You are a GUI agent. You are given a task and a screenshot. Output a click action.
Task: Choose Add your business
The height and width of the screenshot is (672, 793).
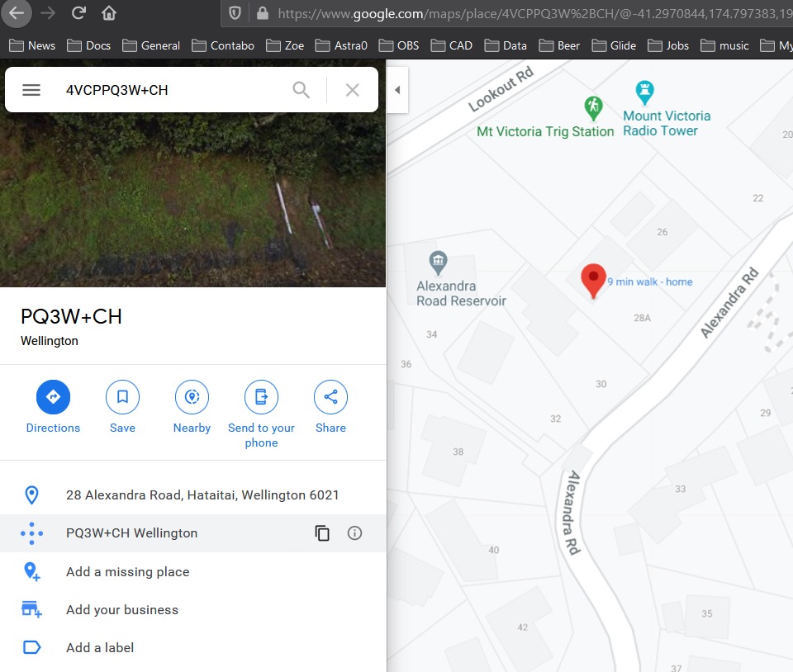click(121, 610)
